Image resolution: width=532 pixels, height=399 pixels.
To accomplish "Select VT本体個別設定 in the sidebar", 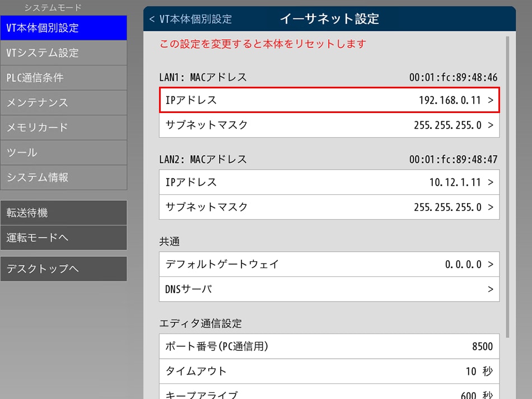I will pyautogui.click(x=63, y=28).
